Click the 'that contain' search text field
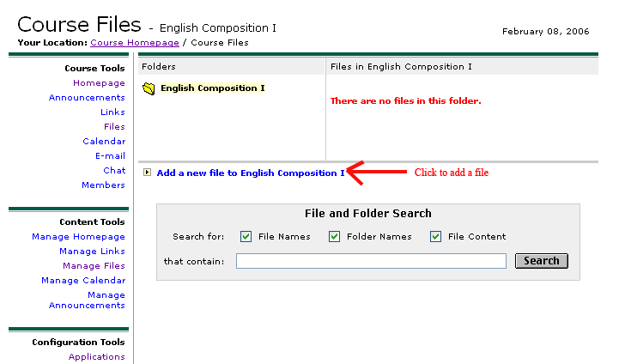625x364 pixels. click(371, 261)
